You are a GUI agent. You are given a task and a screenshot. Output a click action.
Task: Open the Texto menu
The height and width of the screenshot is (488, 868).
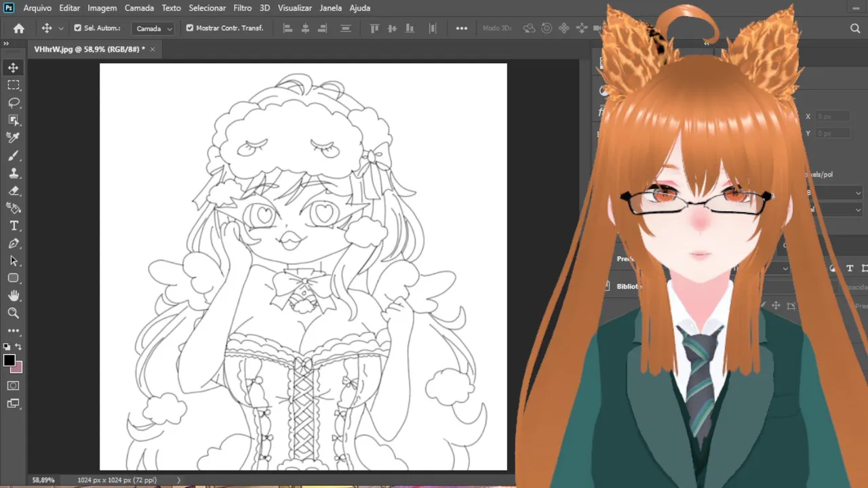[x=171, y=8]
